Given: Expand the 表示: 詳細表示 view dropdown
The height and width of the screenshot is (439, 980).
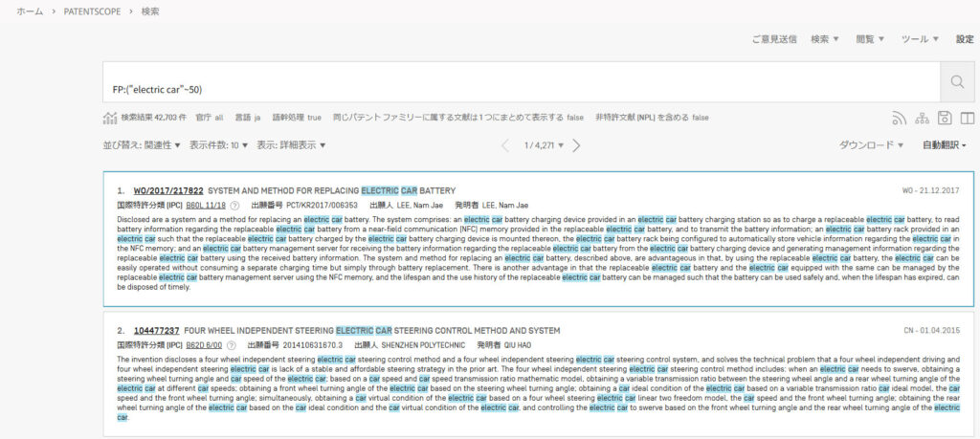Looking at the screenshot, I should click(x=291, y=145).
